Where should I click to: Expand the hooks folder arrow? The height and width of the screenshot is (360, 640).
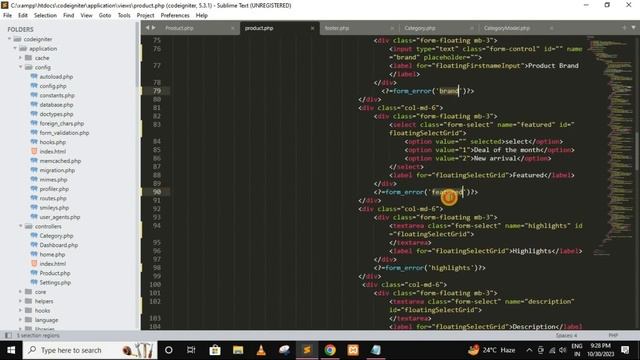(x=20, y=311)
